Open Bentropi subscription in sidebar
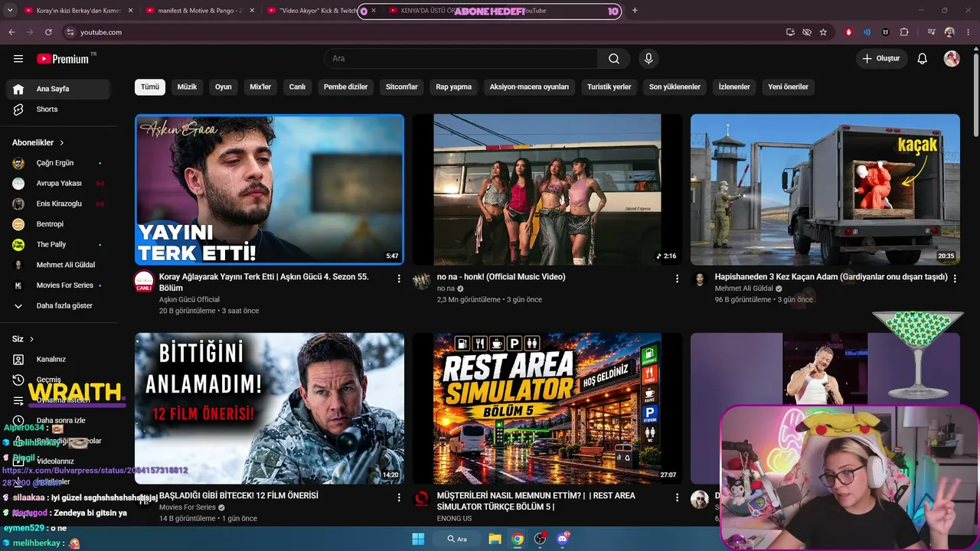980x551 pixels. coord(59,224)
